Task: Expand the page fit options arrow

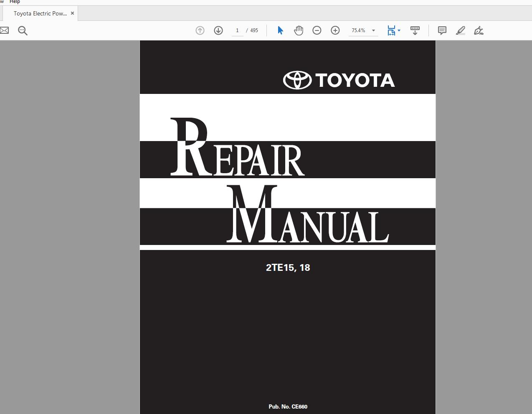Action: pyautogui.click(x=399, y=30)
